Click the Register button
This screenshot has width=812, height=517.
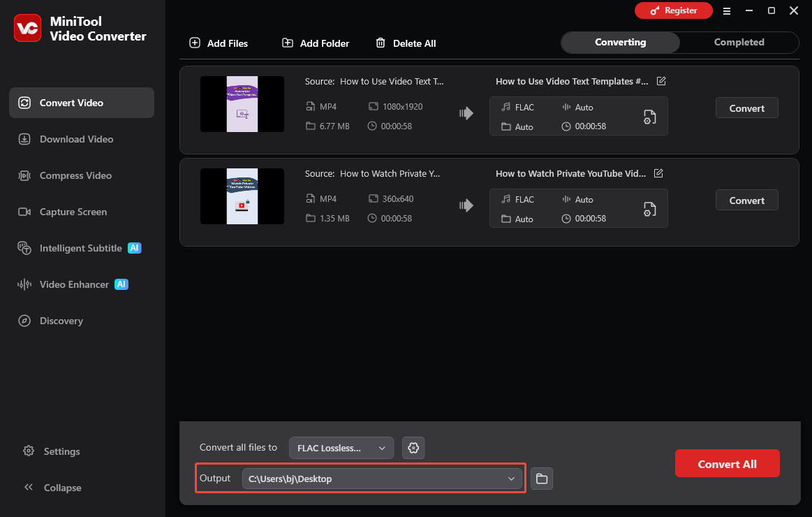673,10
